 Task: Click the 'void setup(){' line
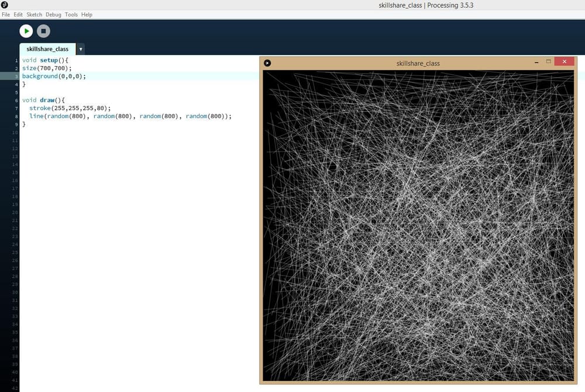[x=45, y=60]
